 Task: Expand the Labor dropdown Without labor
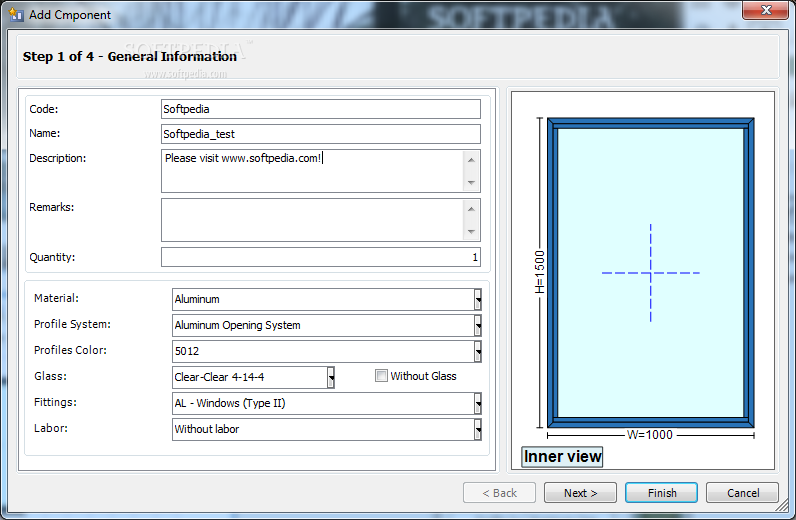click(478, 430)
